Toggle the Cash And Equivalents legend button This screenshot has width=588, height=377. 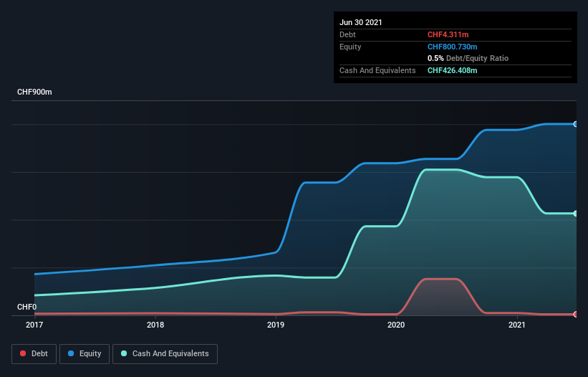point(165,354)
